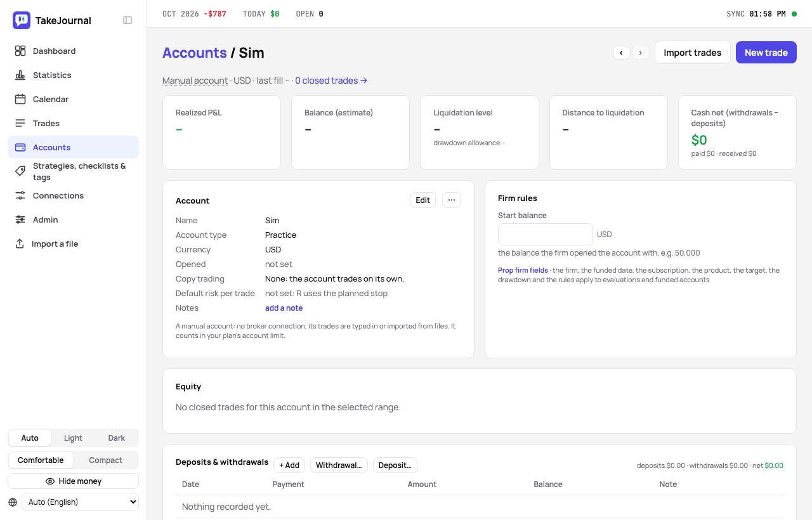Click the Calendar icon in sidebar
Viewport: 812px width, 520px height.
(x=20, y=99)
